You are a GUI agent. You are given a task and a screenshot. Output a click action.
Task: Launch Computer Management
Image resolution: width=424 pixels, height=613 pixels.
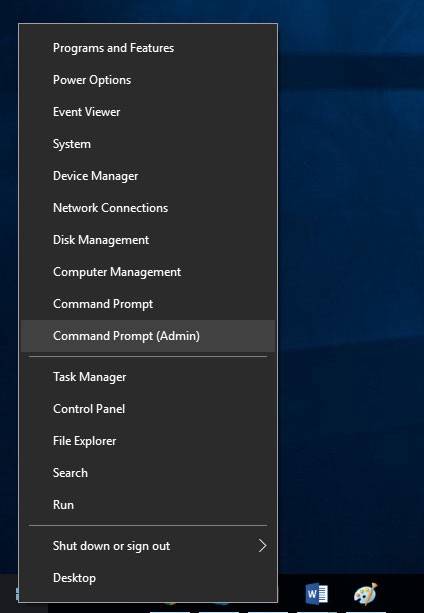[x=148, y=272]
